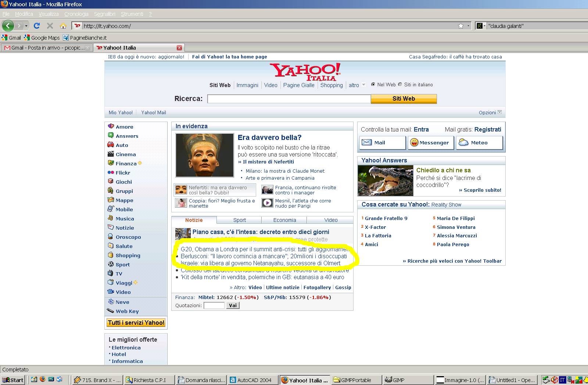Open the Cinema clapperboard icon
Screen dimensions: 588x385
point(111,154)
